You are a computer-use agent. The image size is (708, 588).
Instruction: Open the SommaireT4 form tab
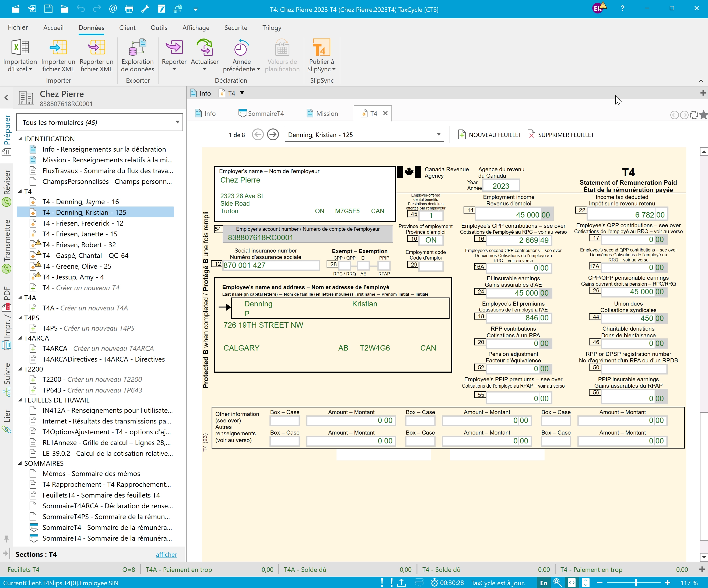(x=261, y=114)
